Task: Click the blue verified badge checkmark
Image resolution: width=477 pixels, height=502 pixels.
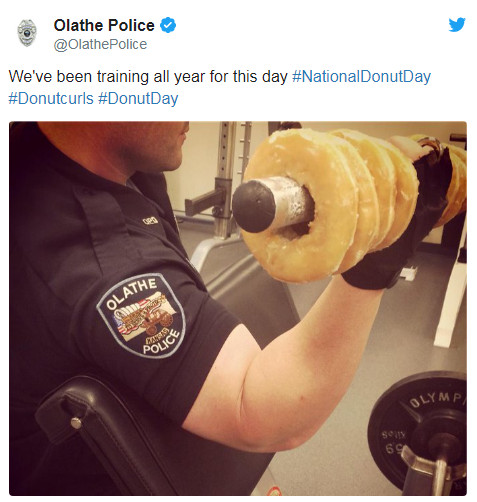Action: [x=168, y=25]
